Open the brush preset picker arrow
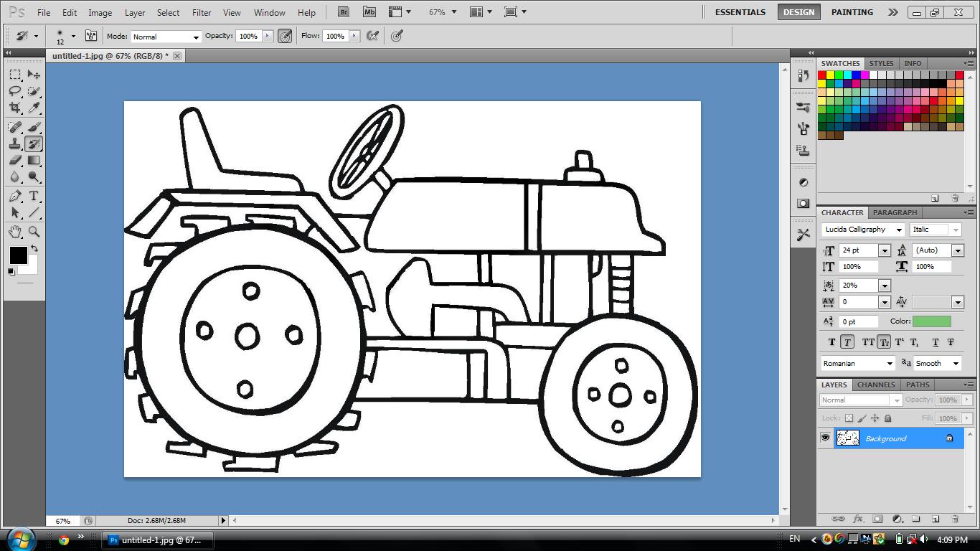Image resolution: width=980 pixels, height=551 pixels. (73, 36)
